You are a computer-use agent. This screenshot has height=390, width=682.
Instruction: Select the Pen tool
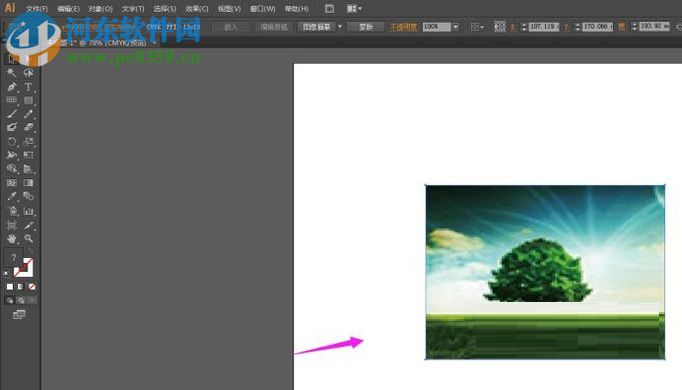[x=12, y=87]
